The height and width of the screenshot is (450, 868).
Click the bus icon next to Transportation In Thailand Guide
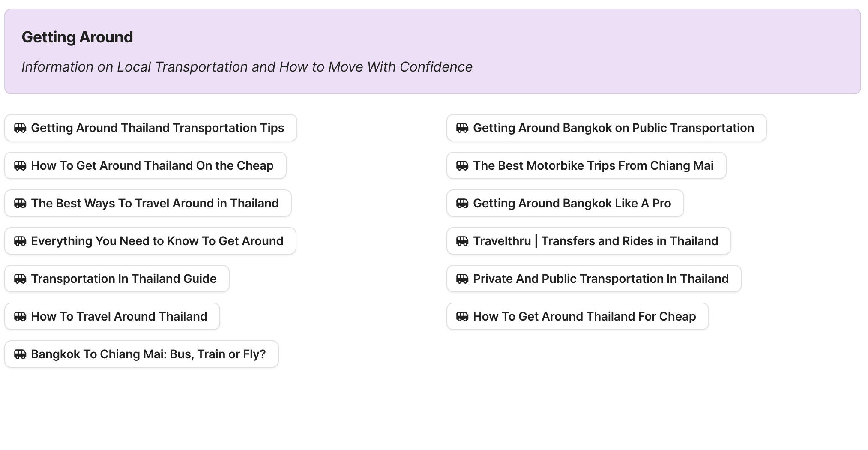pyautogui.click(x=21, y=279)
